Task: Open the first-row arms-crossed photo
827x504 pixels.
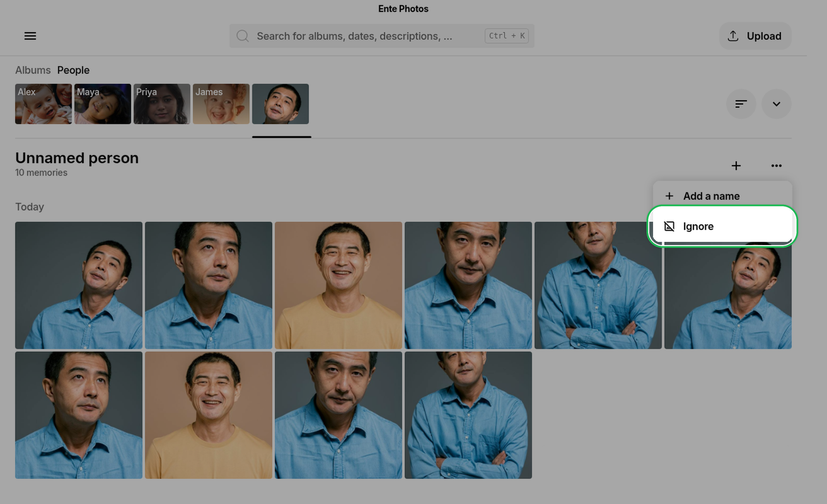Action: (598, 285)
